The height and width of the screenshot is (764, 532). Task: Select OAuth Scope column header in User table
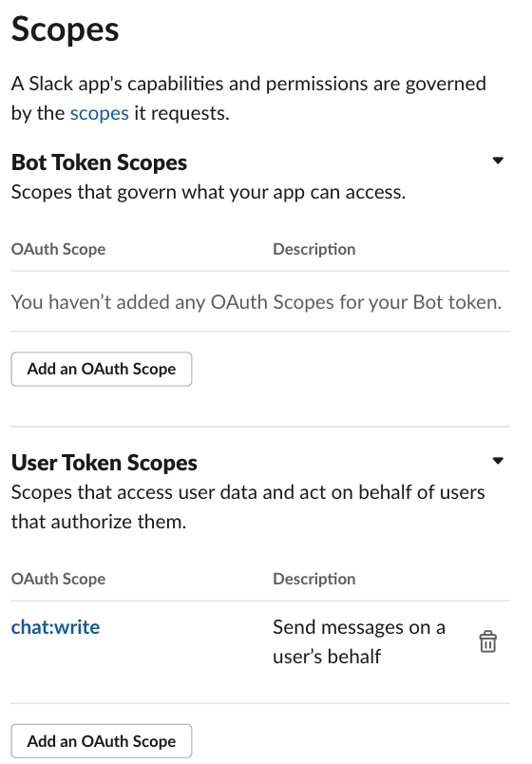pyautogui.click(x=59, y=579)
